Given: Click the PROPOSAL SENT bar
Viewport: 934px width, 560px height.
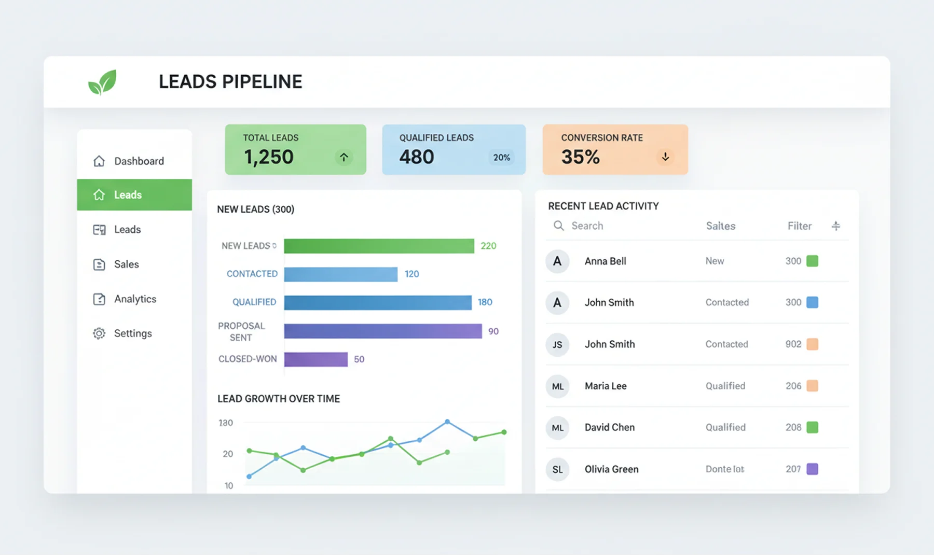Looking at the screenshot, I should click(383, 331).
